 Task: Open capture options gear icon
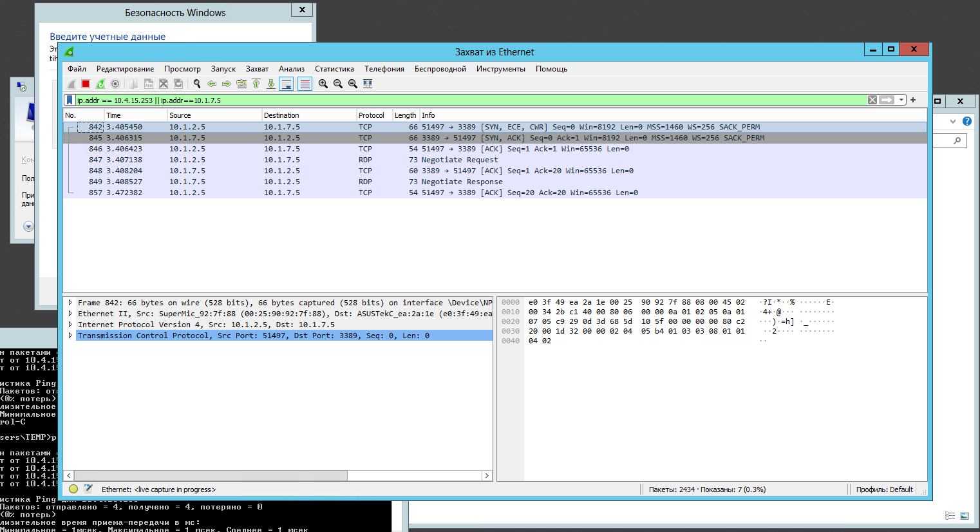coord(115,84)
